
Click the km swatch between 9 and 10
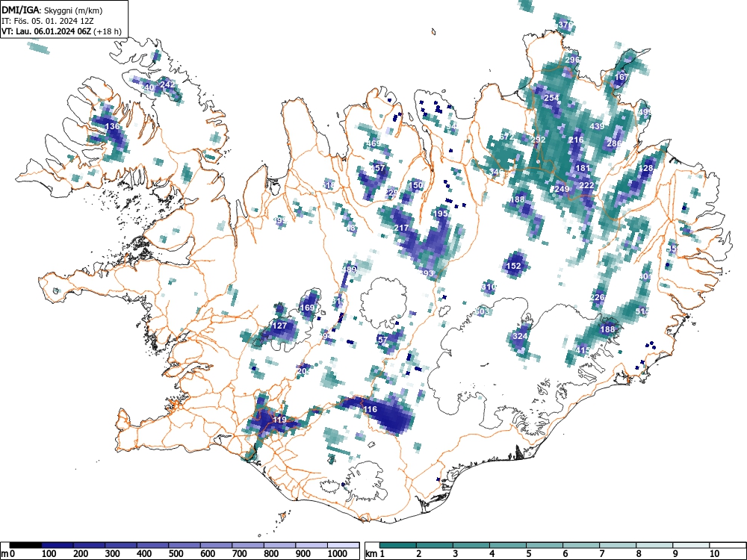[x=691, y=545]
